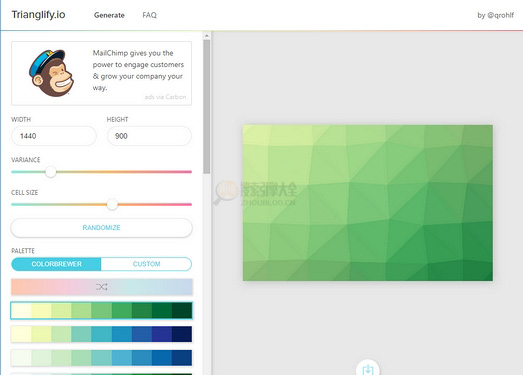The height and width of the screenshot is (375, 523).
Task: Open the FAQ page
Action: click(149, 15)
